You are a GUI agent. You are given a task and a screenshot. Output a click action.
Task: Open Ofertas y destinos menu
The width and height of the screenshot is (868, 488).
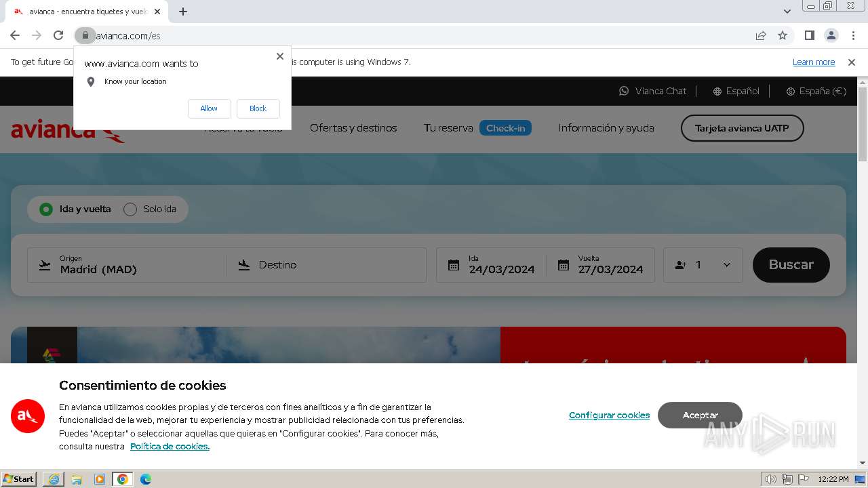coord(353,128)
